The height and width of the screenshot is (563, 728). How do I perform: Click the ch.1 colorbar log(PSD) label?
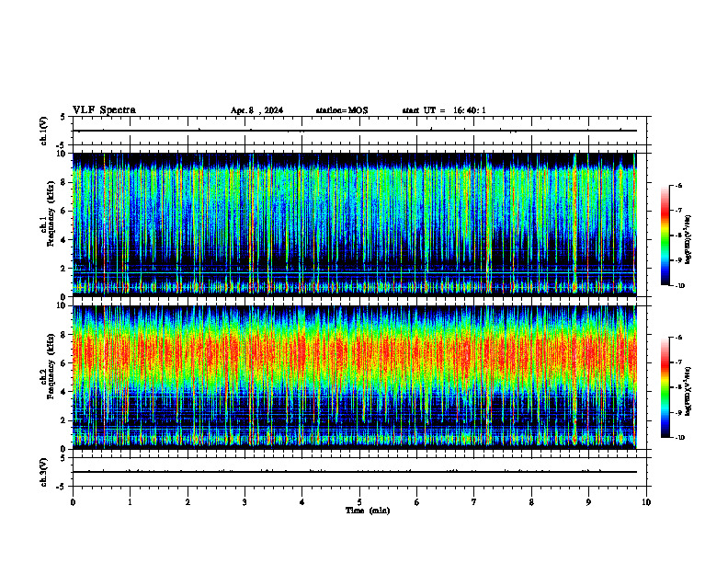pyautogui.click(x=688, y=240)
